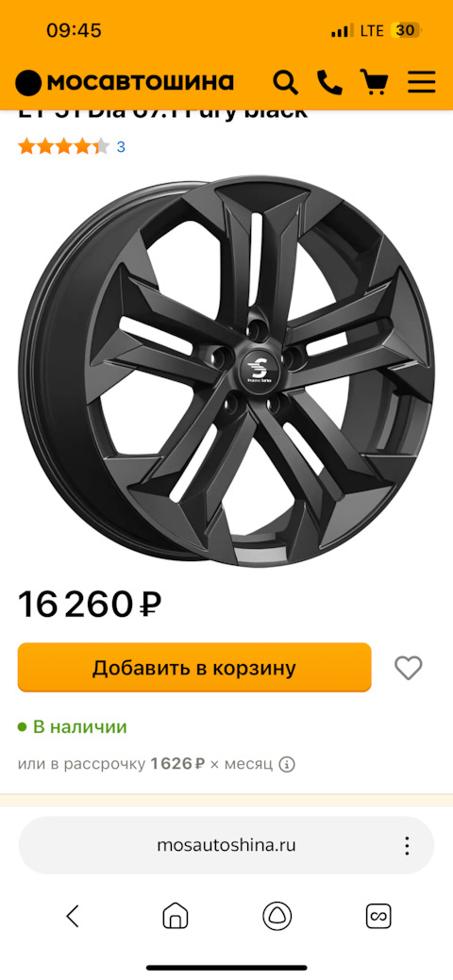453x980 pixels.
Task: Tap the installment 1626 ₽ per month text
Action: pos(149,764)
